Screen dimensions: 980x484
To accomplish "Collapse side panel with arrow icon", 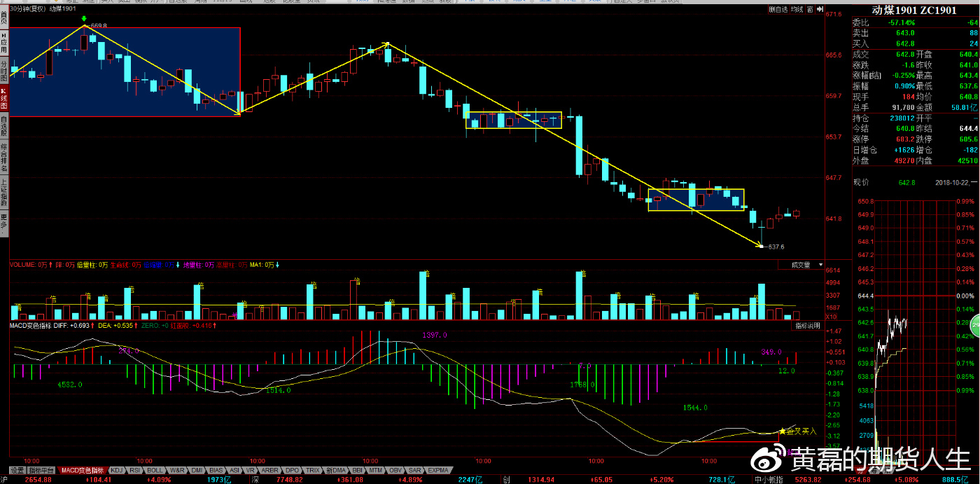I will (x=819, y=10).
